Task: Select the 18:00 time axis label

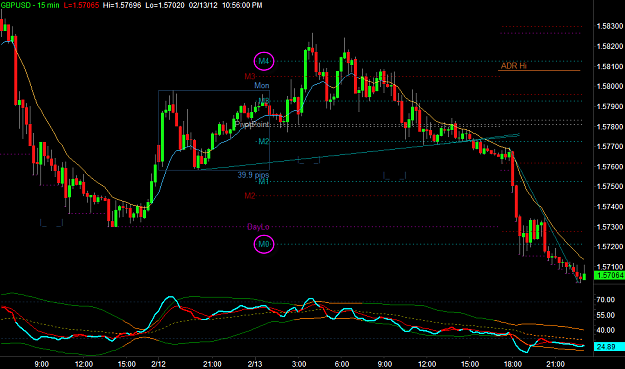Action: 513,364
